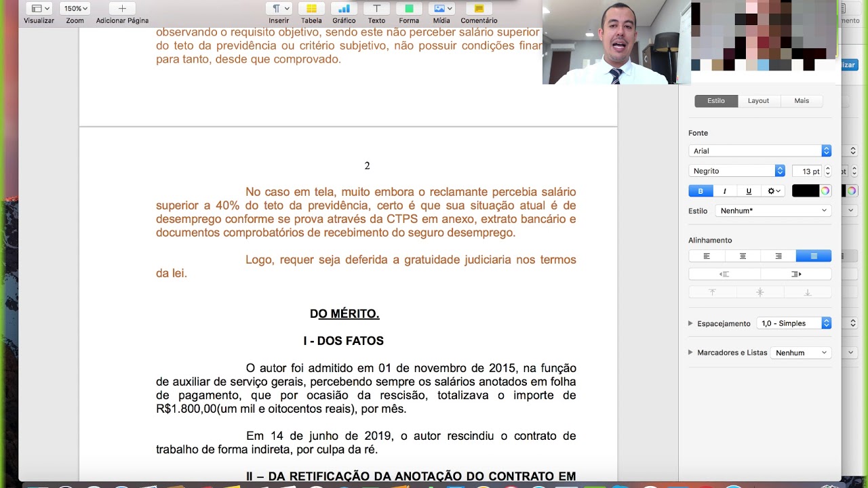Click the Fonte section label
This screenshot has width=868, height=488.
(x=698, y=133)
